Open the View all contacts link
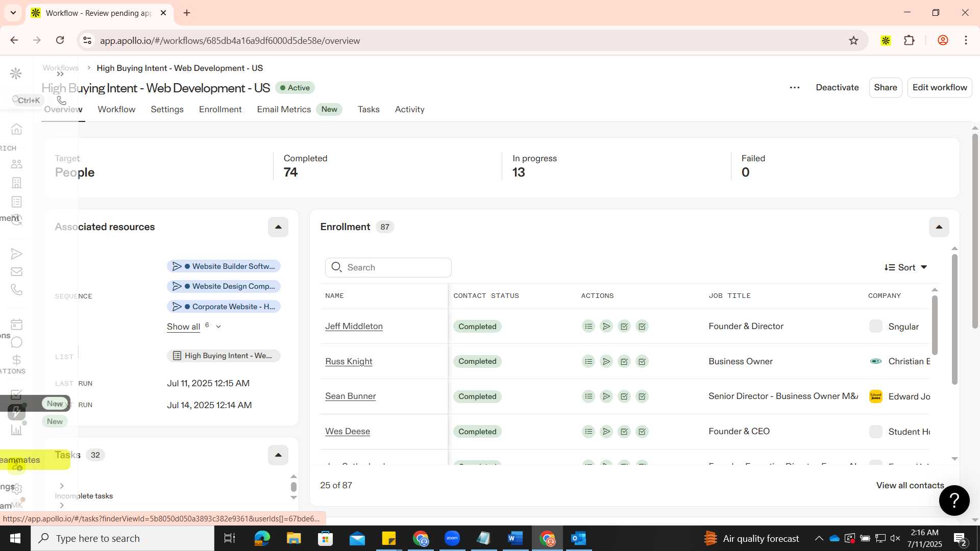Image resolution: width=980 pixels, height=551 pixels. point(910,486)
